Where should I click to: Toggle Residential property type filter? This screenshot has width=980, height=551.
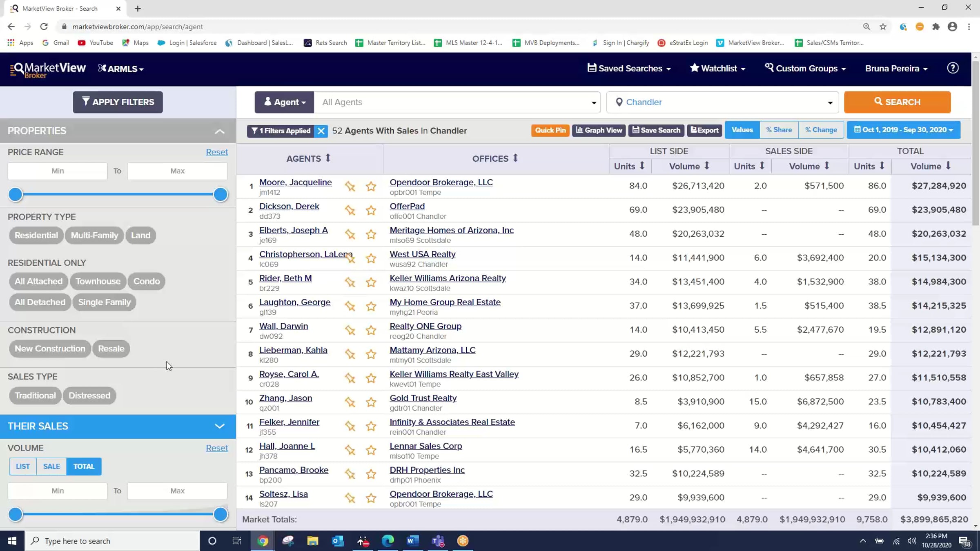36,236
